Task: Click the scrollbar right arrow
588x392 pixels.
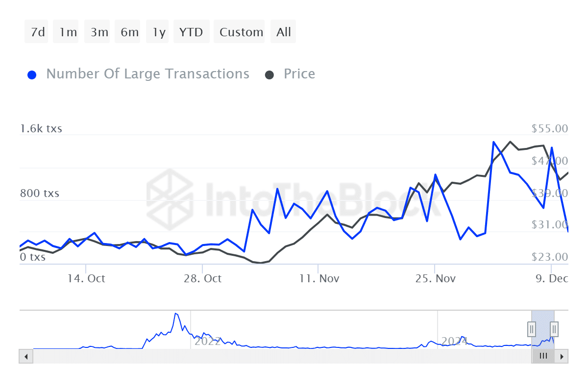Action: (x=562, y=356)
